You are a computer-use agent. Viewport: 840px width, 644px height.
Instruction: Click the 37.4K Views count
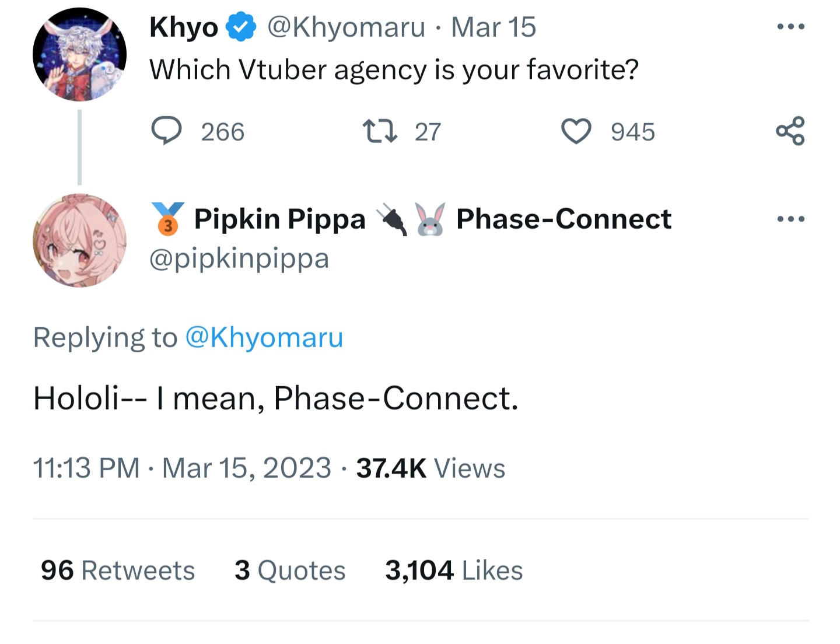(430, 468)
